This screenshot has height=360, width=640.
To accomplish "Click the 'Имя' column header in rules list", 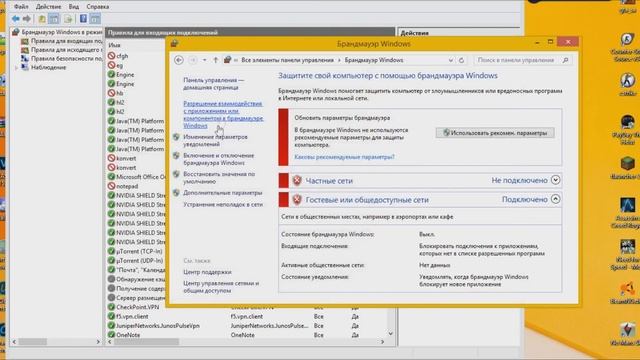I will [115, 45].
